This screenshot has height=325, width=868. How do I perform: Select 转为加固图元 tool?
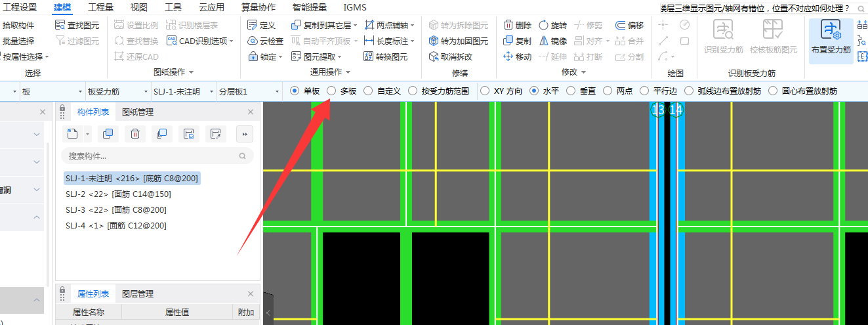[x=459, y=41]
